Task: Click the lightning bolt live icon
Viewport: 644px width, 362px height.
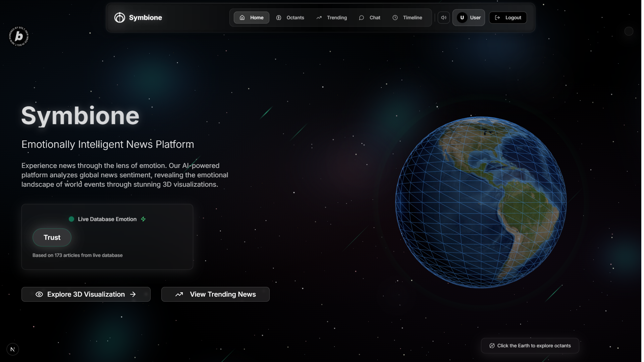Action: [143, 219]
